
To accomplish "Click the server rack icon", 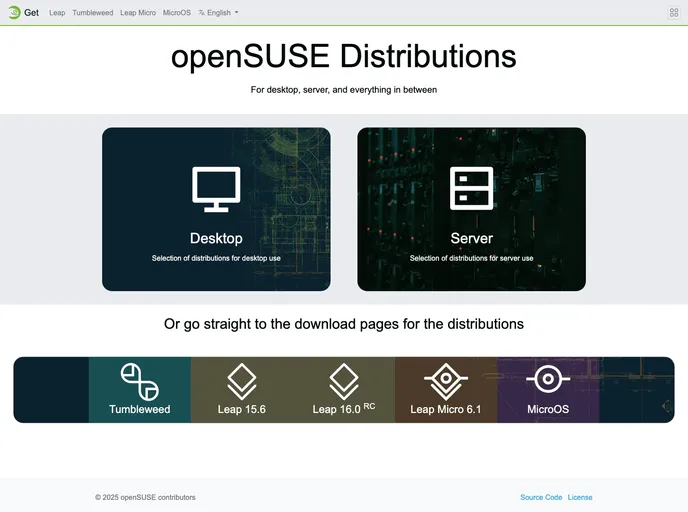I will click(472, 188).
